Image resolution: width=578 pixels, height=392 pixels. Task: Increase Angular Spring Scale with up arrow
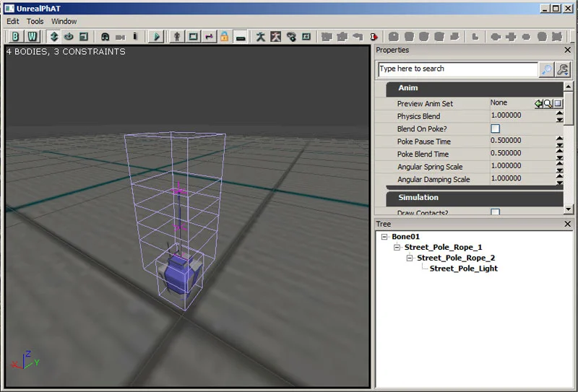pyautogui.click(x=559, y=164)
